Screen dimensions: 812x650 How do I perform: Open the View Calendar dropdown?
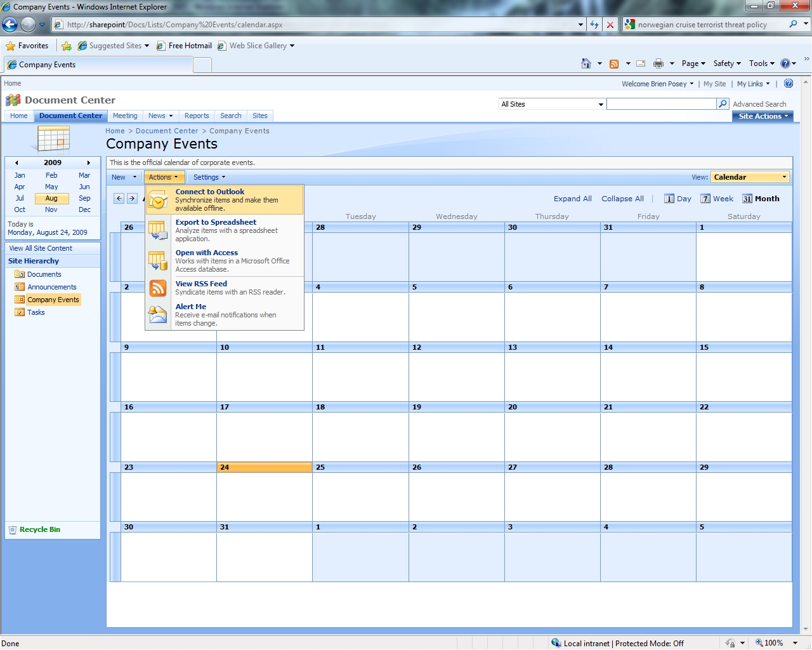tap(750, 177)
